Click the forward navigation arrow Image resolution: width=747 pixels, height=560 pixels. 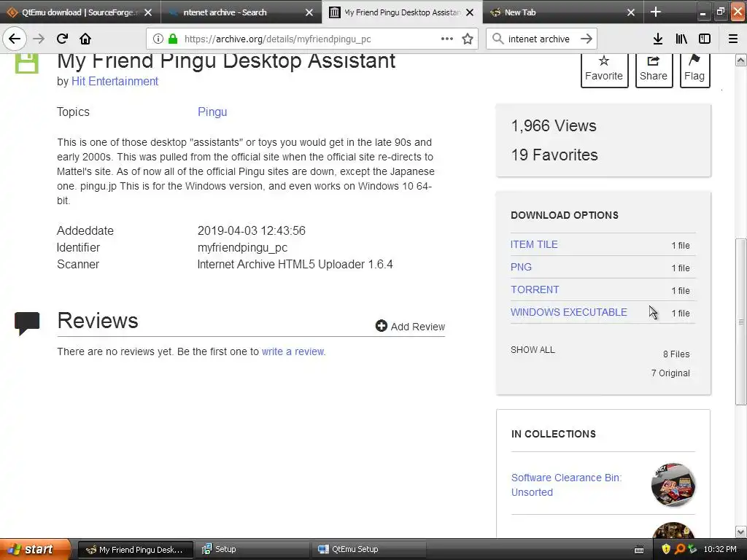pyautogui.click(x=39, y=39)
